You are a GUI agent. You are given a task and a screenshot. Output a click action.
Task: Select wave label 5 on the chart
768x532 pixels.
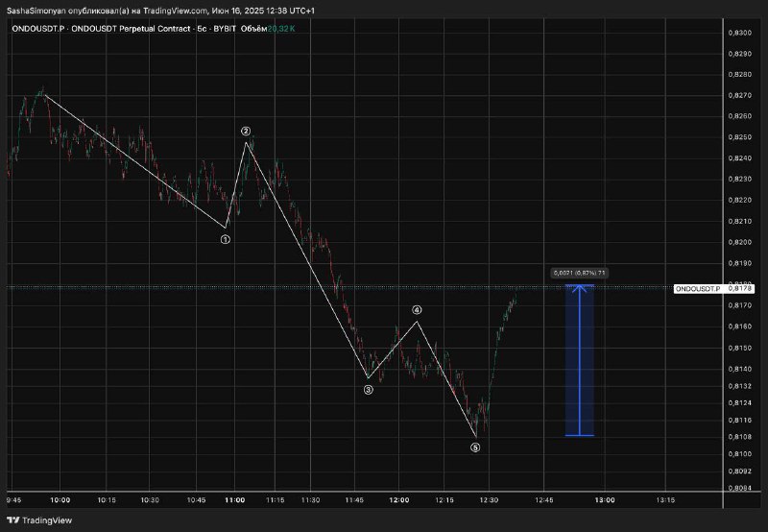click(475, 447)
